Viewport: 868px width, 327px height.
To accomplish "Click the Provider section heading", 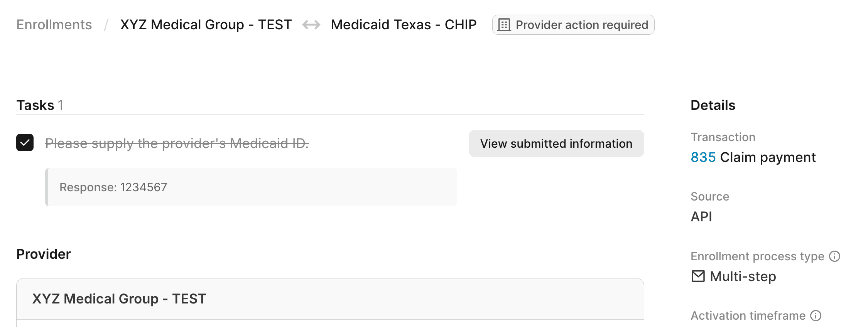I will (x=44, y=254).
